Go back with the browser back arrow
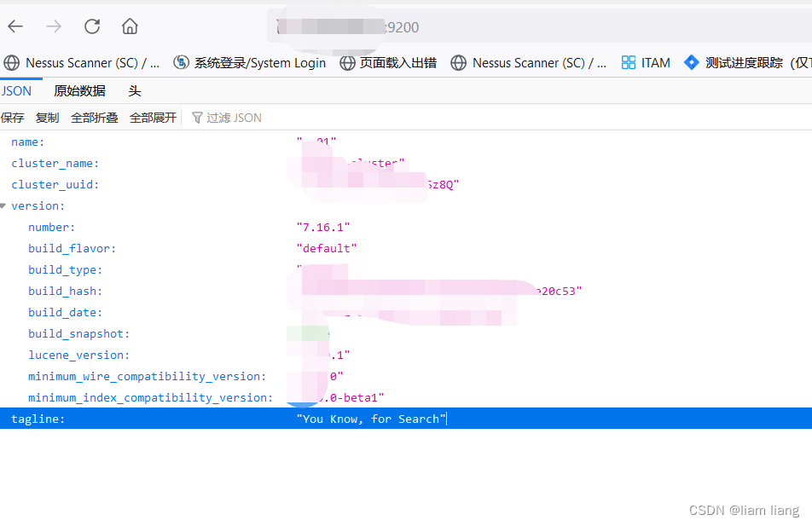 click(15, 26)
